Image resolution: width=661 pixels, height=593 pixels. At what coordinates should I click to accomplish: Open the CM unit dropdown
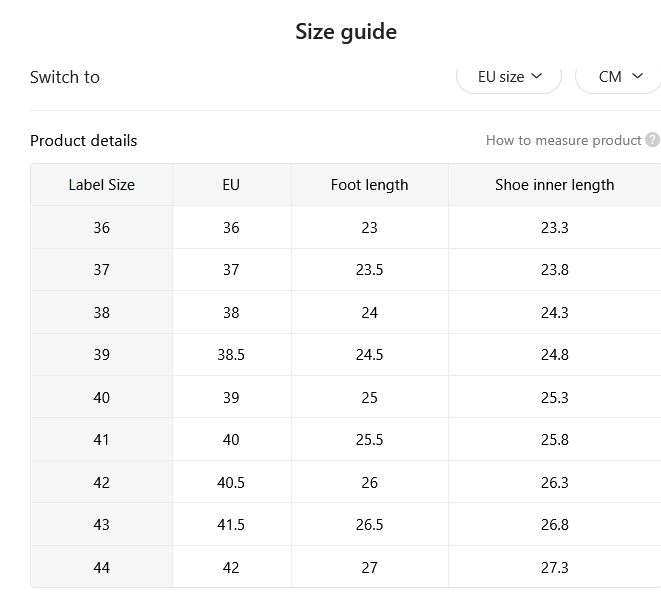pyautogui.click(x=618, y=77)
